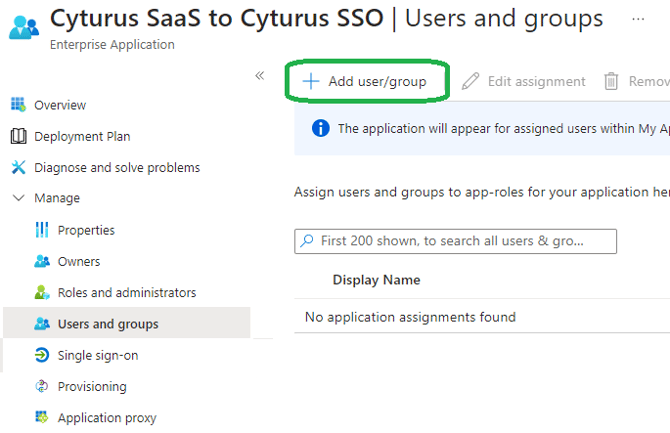Open the ellipsis more options menu

pos(638,19)
